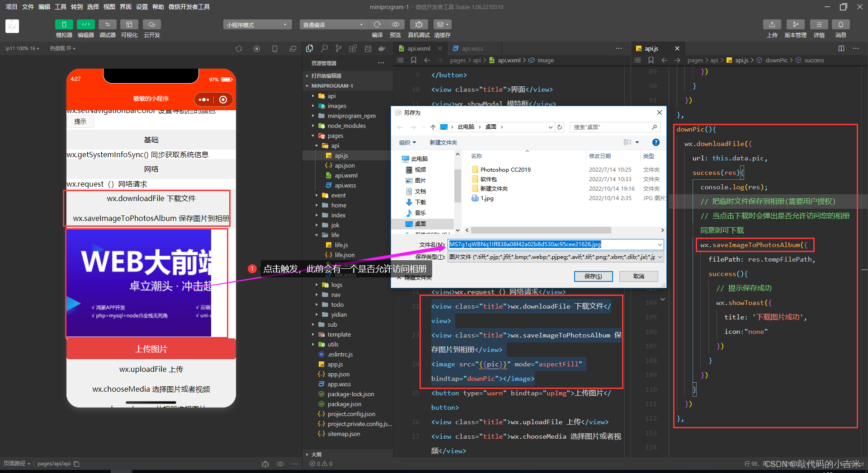This screenshot has height=473, width=868.
Task: Click the simulator refresh icon
Action: click(x=239, y=49)
